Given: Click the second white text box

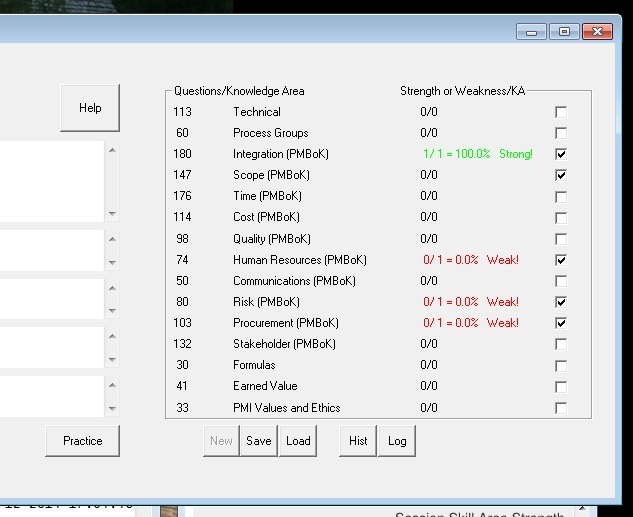Looking at the screenshot, I should [x=52, y=251].
